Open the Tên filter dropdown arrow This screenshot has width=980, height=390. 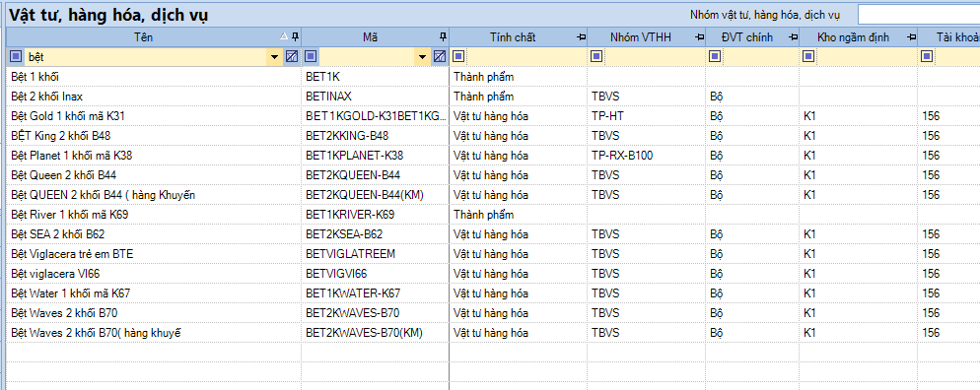274,57
